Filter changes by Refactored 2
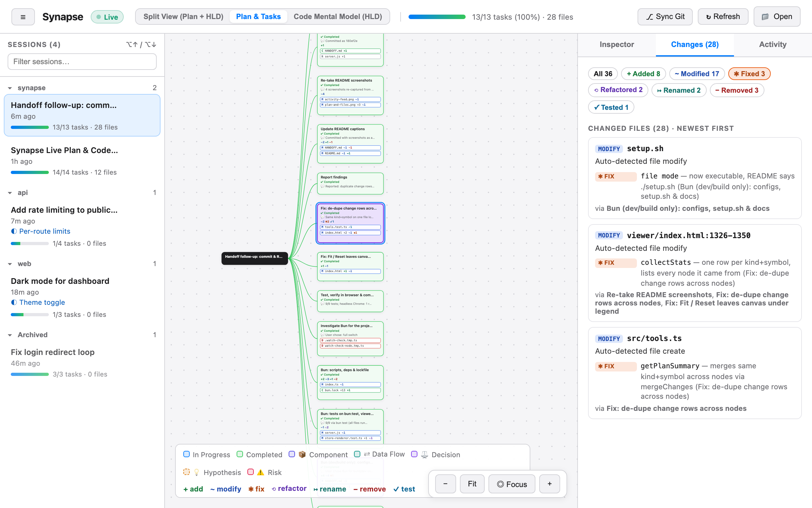 pyautogui.click(x=618, y=90)
